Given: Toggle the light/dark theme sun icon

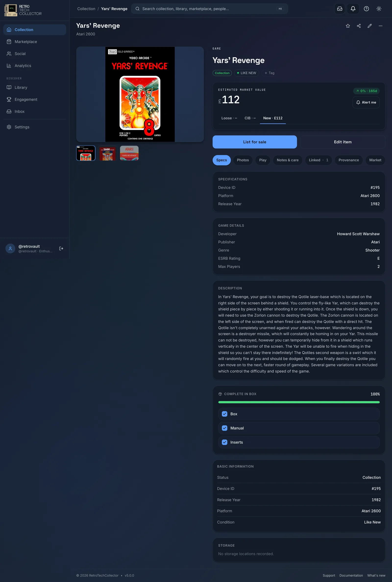Looking at the screenshot, I should [x=379, y=9].
